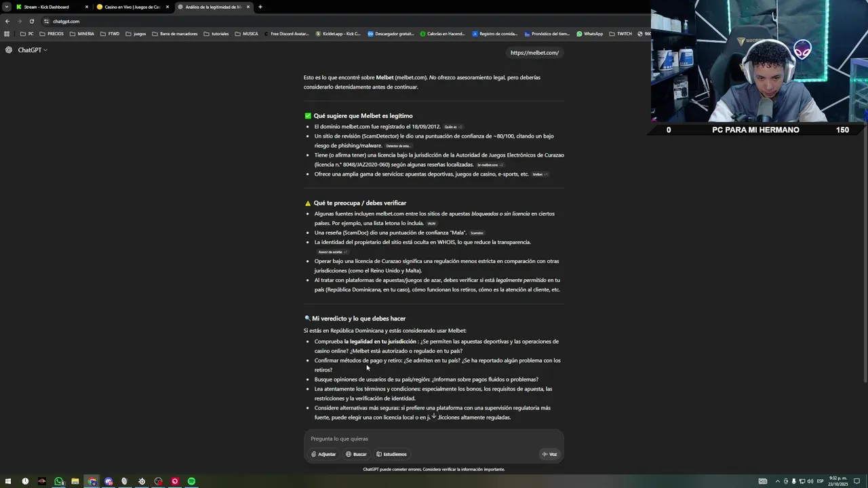
Task: Open the Free Discord Avatar bookmark
Action: point(286,34)
